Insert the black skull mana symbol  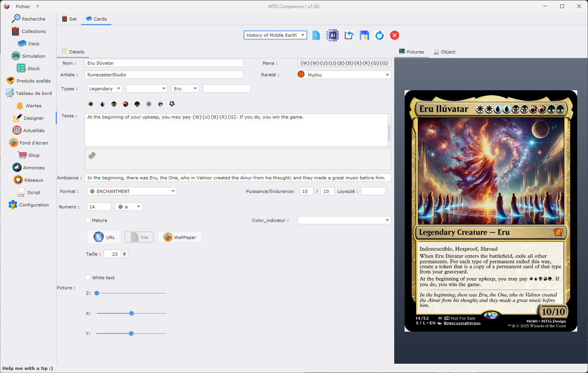tap(114, 104)
